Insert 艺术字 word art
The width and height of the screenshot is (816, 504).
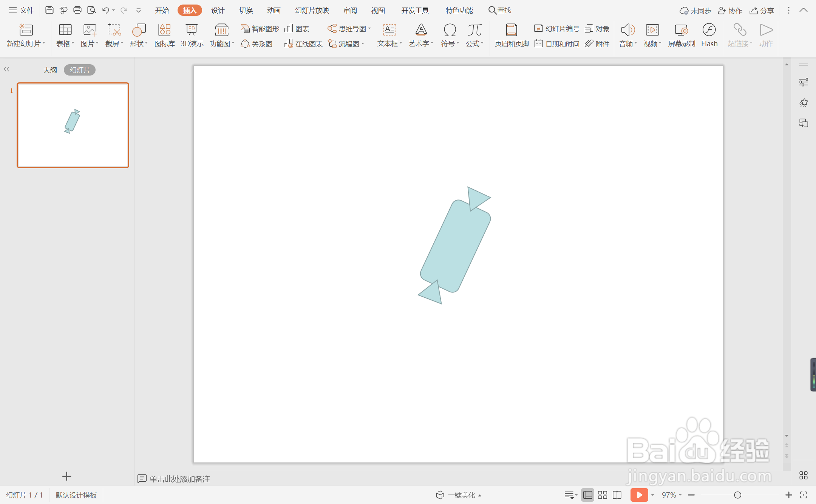point(421,36)
